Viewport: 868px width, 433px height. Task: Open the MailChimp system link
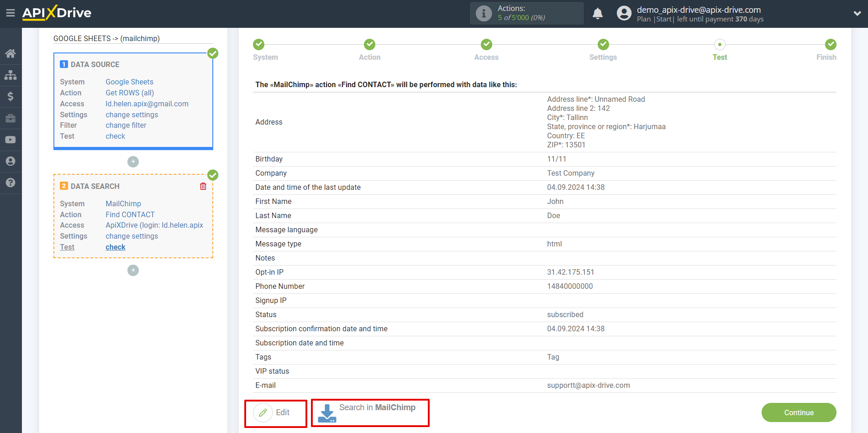(x=123, y=203)
